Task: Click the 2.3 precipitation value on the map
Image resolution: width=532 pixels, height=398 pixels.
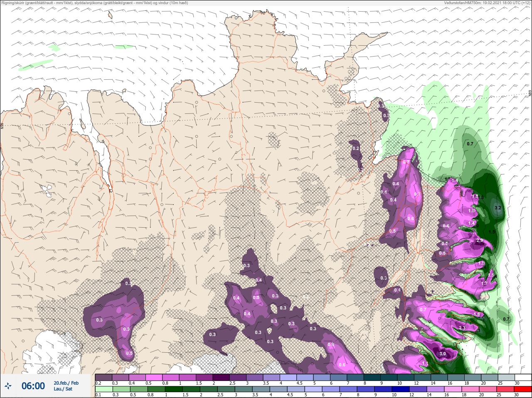Action: coord(462,328)
